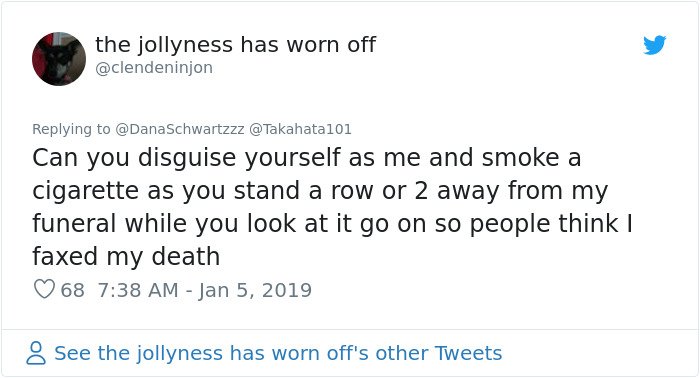Screen dimensions: 700x378
Task: Open the @DanaSchwartzzz mention
Action: click(x=180, y=129)
